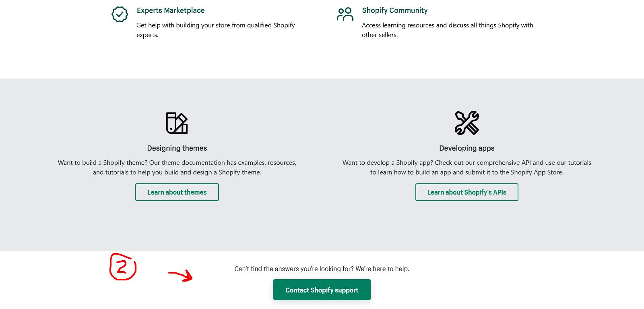644x309 pixels.
Task: Select the Developing apps heading
Action: click(x=466, y=148)
